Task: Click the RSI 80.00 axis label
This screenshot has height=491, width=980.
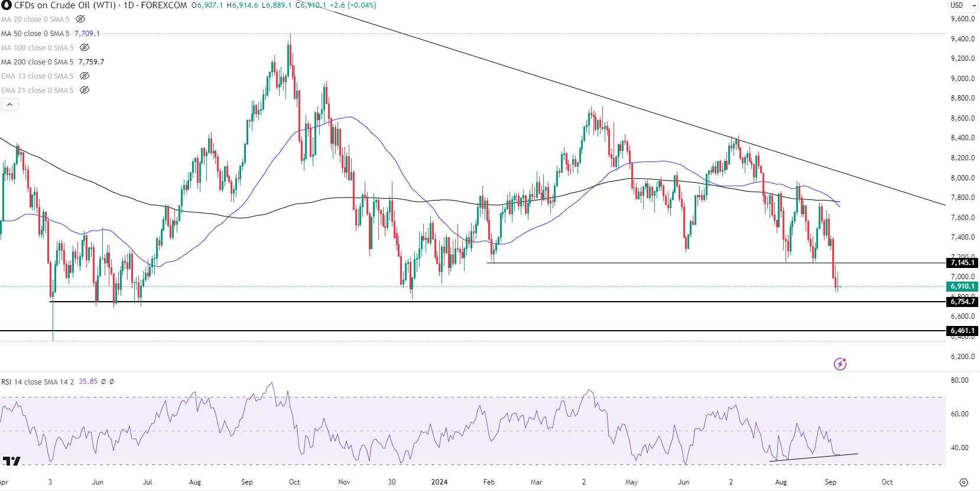Action: [x=960, y=380]
